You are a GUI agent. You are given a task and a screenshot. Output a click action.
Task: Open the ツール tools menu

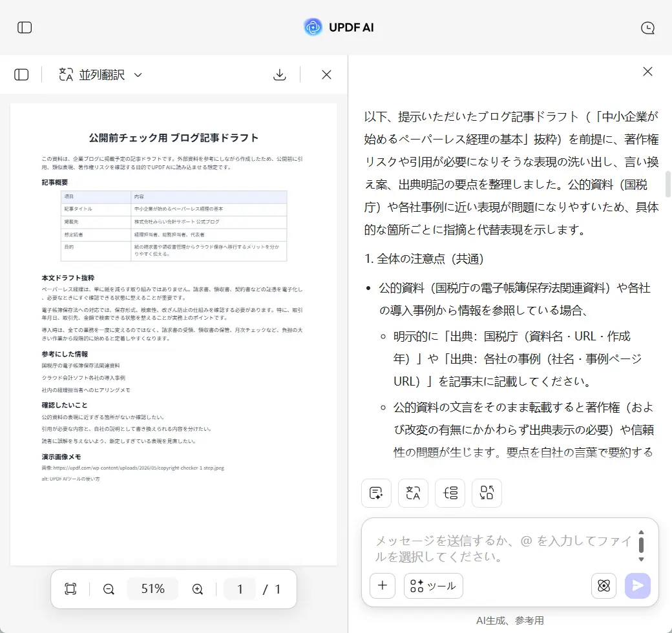tap(434, 585)
